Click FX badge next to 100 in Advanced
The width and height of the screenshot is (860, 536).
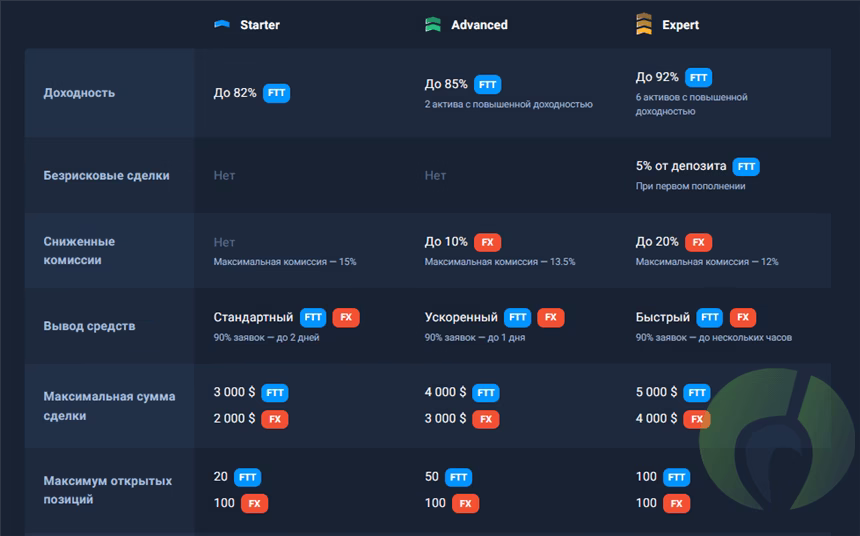click(x=466, y=504)
